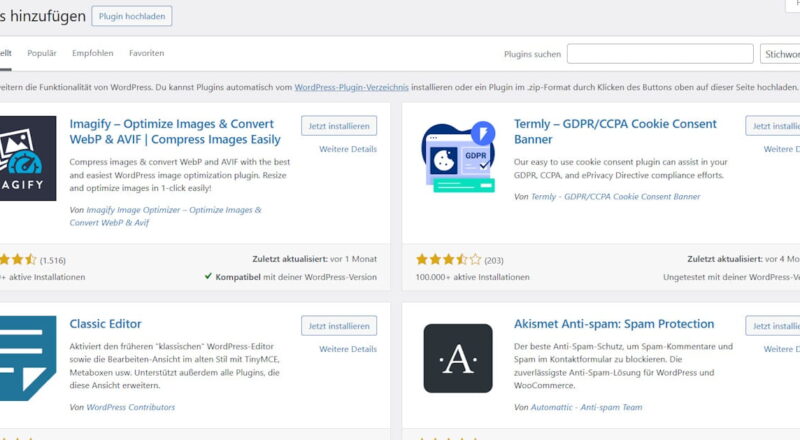The height and width of the screenshot is (440, 800).
Task: Click the Imagify star rating
Action: [18, 259]
